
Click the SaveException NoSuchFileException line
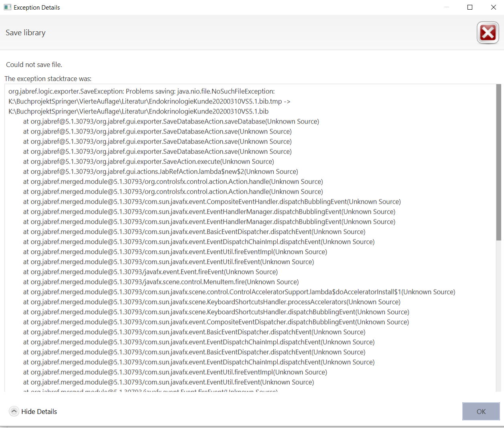pyautogui.click(x=142, y=91)
